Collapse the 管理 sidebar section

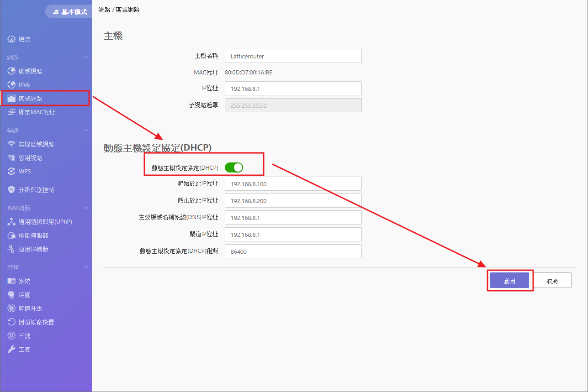(85, 267)
